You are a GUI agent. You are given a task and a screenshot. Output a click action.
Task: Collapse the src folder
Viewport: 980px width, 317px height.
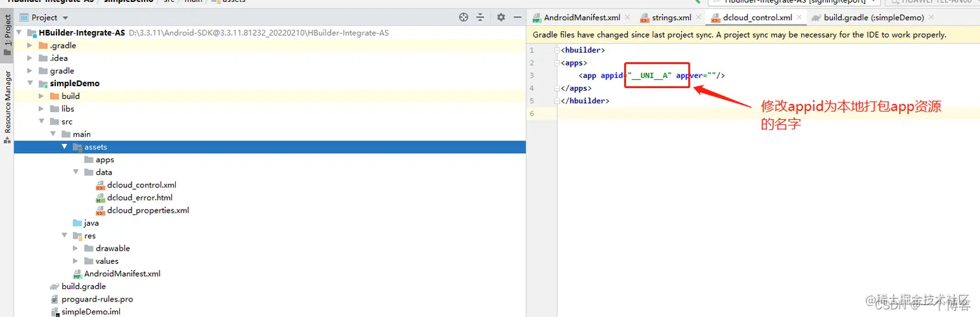[41, 121]
